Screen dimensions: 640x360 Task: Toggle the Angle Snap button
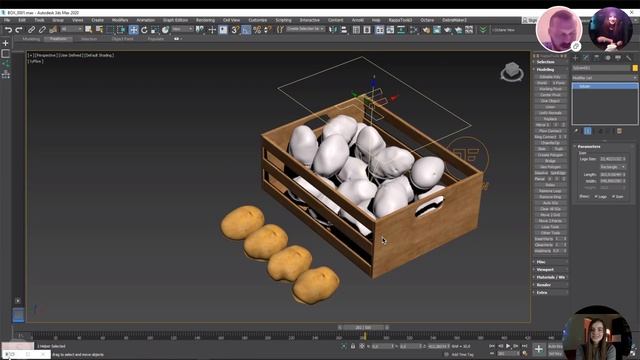(246, 30)
